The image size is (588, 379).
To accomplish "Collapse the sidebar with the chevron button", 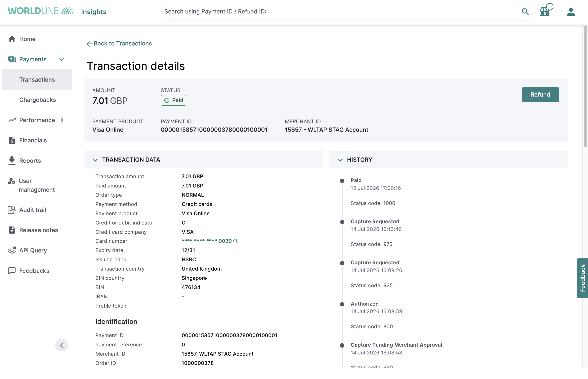I will pos(62,345).
